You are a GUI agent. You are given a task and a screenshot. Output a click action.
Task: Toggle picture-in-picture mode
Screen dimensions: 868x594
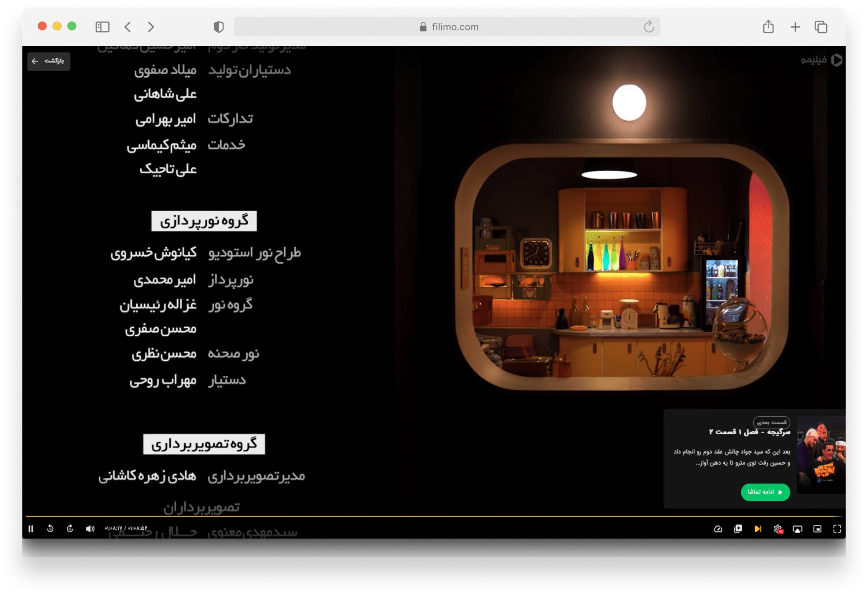pos(817,529)
